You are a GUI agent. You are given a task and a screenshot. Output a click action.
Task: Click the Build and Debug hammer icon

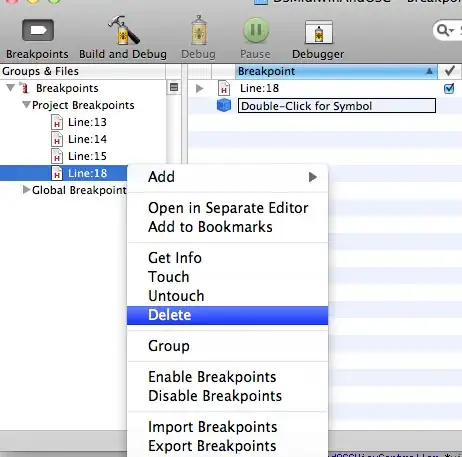click(123, 30)
